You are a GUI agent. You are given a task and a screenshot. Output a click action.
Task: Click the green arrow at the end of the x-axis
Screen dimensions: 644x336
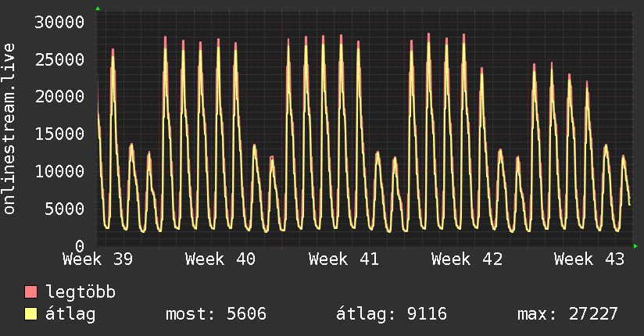[x=635, y=246]
